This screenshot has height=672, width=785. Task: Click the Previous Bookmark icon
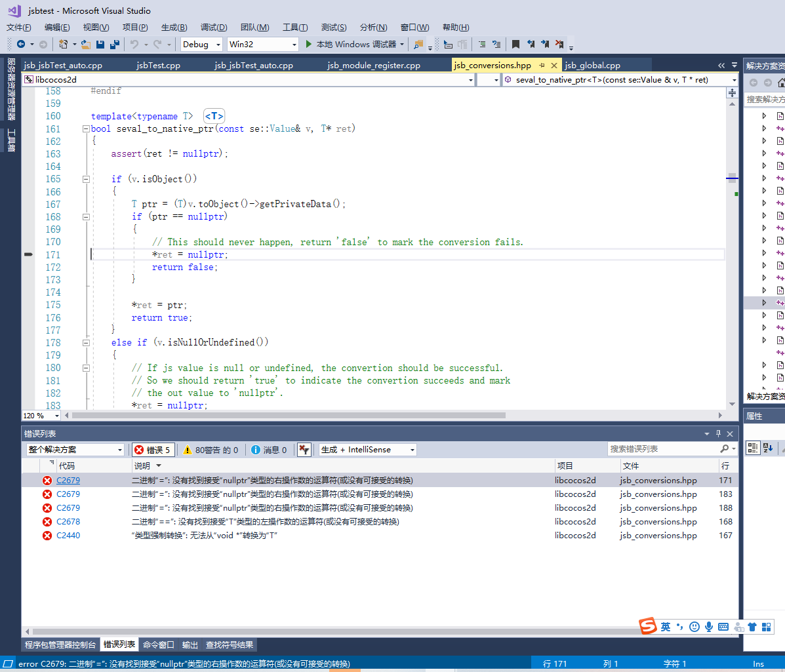click(531, 44)
